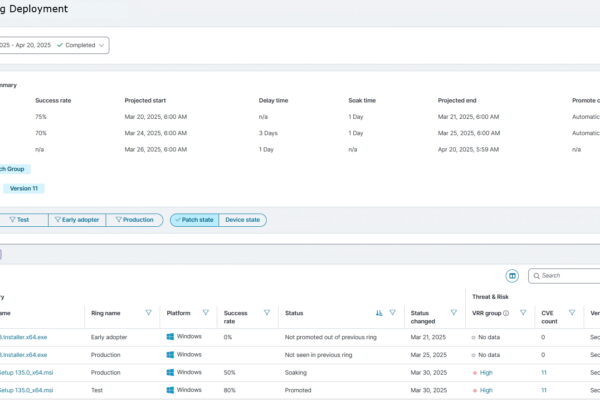The height and width of the screenshot is (400, 600).
Task: Click the 75% success rate value
Action: pos(41,117)
